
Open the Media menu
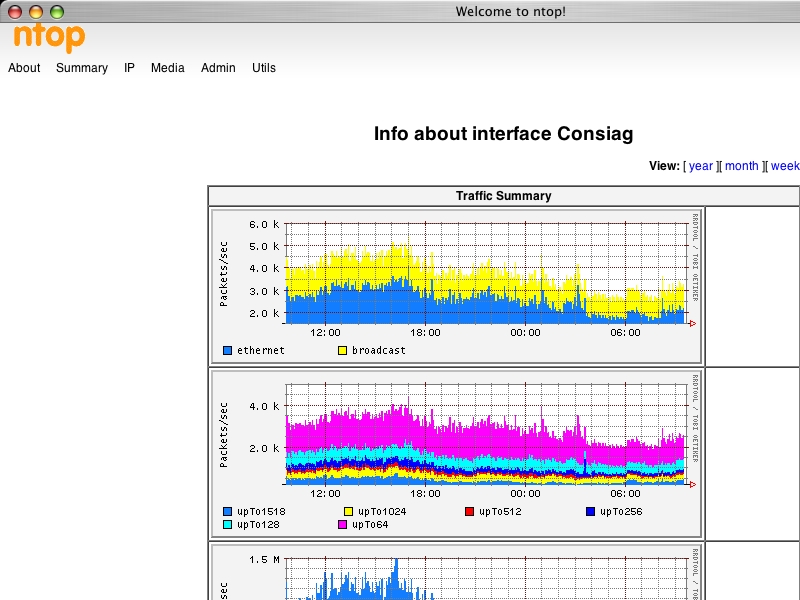167,68
